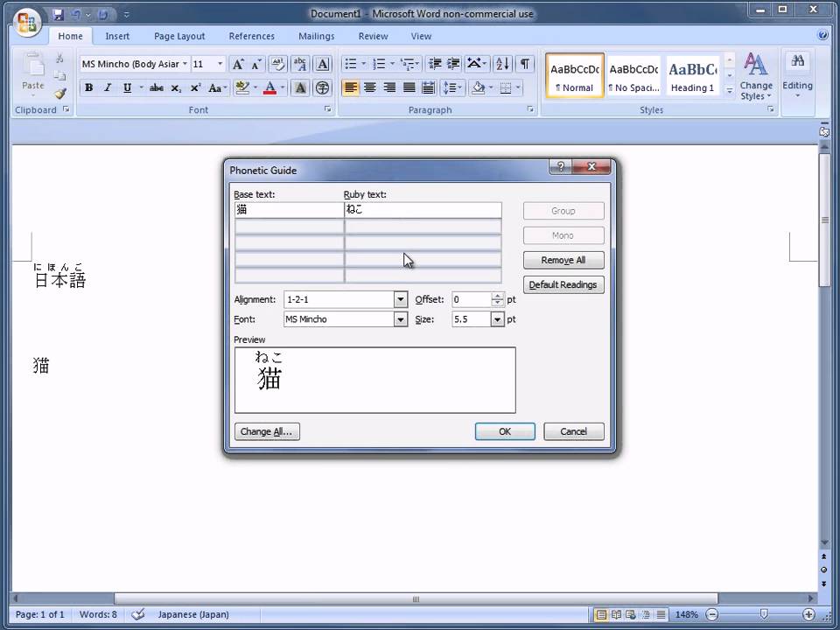Image resolution: width=840 pixels, height=630 pixels.
Task: Open Borders dropdown
Action: tap(519, 87)
